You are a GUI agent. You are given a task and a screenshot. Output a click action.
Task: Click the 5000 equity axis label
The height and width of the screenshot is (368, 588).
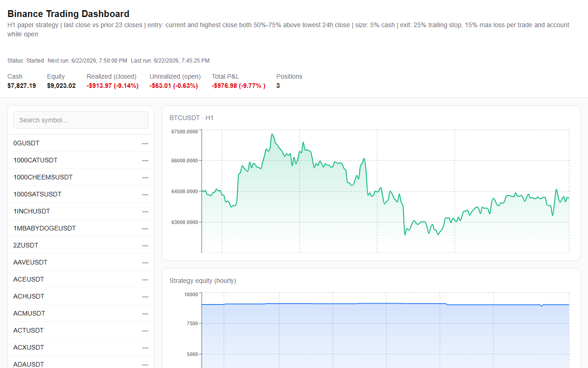tap(192, 354)
